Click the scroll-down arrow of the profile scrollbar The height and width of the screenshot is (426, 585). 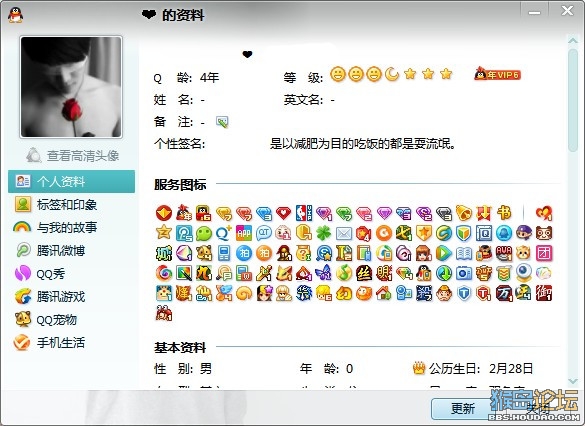point(573,381)
